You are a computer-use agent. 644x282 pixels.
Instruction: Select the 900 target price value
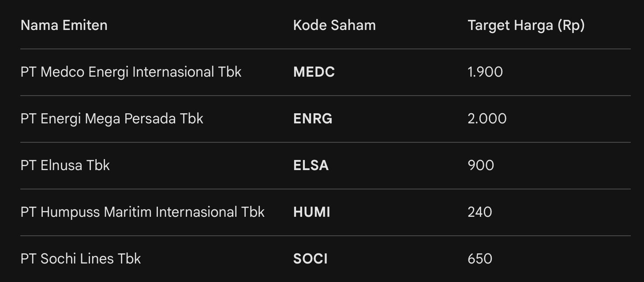pos(480,166)
